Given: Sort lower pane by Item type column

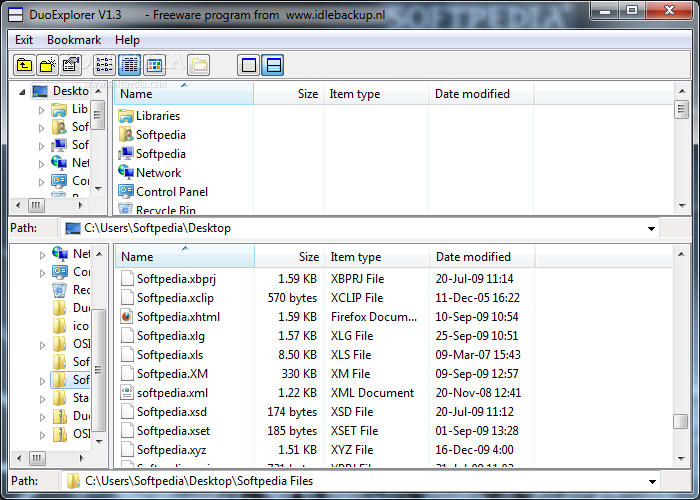Looking at the screenshot, I should (x=377, y=257).
